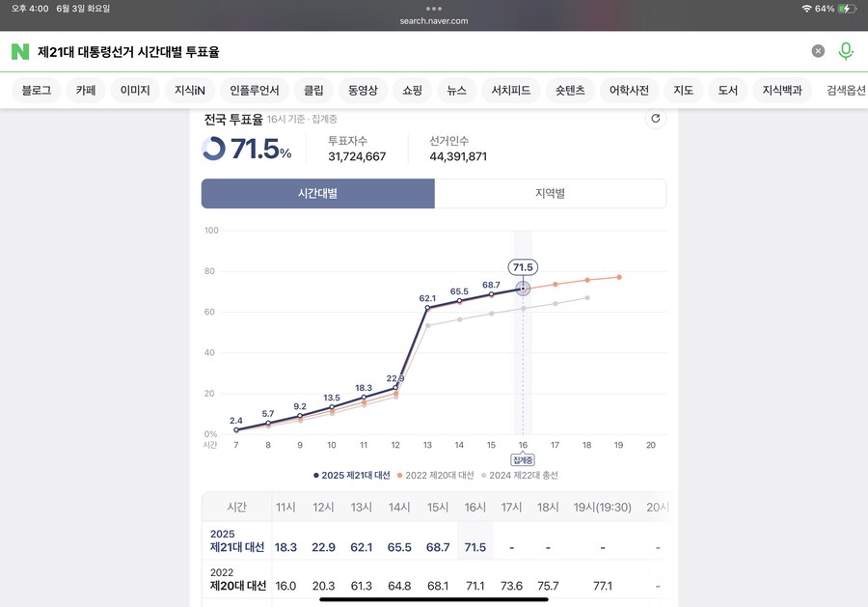This screenshot has width=868, height=607.
Task: Refresh the 전국 투표율 data
Action: point(655,119)
